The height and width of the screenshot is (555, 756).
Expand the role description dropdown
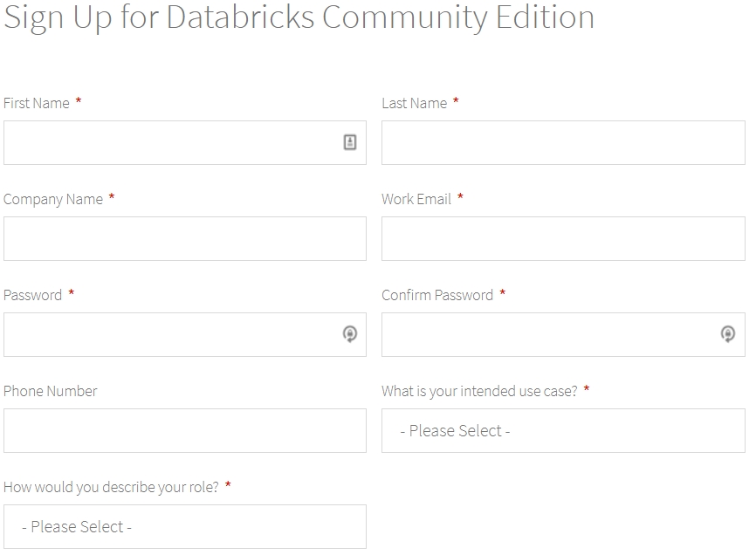click(185, 527)
